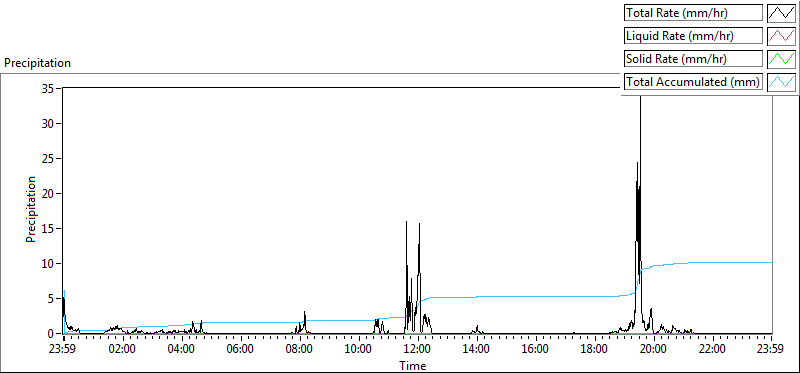This screenshot has width=800, height=373.
Task: Click the 06:00 x-axis time label
Action: pos(241,350)
